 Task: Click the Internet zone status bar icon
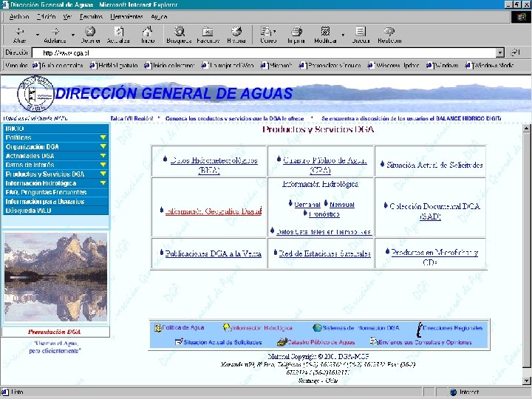453,392
